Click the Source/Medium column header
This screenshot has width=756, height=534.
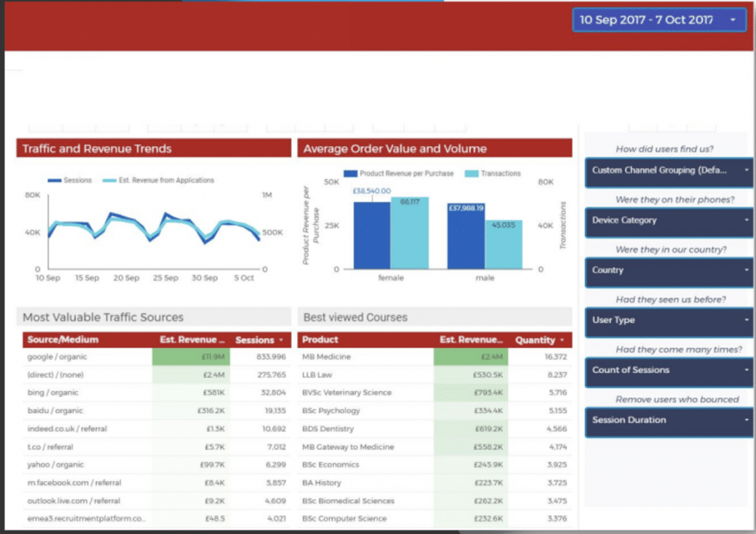(63, 340)
